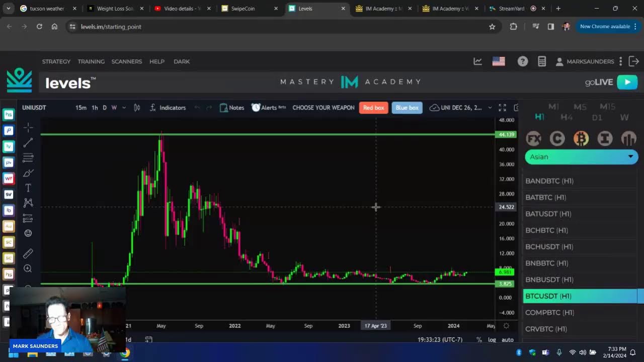Open the 'wr' red sidebar strategy icon
The image size is (644, 362).
(8, 178)
